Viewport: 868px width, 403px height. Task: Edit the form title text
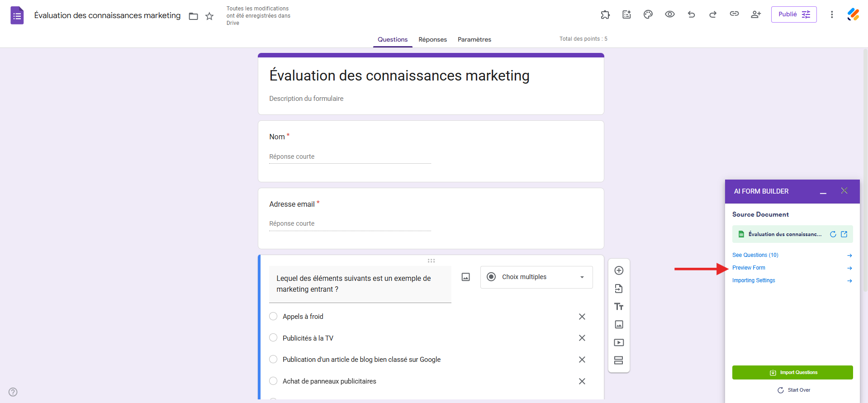coord(399,76)
